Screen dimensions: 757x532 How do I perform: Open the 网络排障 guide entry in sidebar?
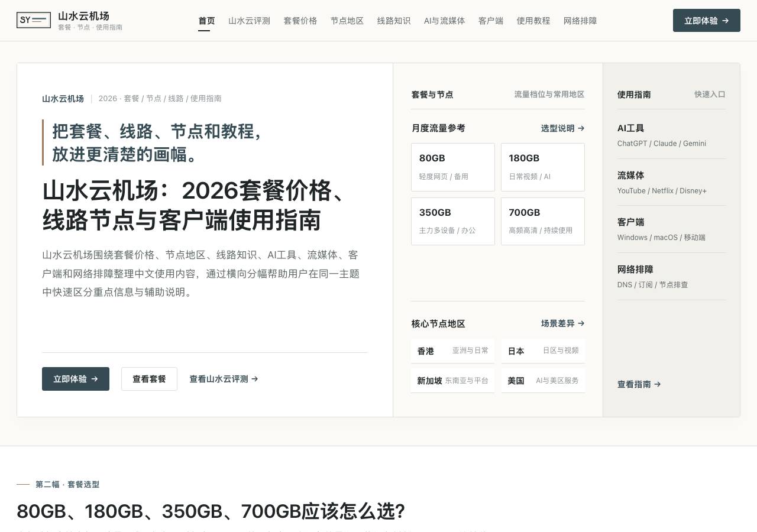671,277
